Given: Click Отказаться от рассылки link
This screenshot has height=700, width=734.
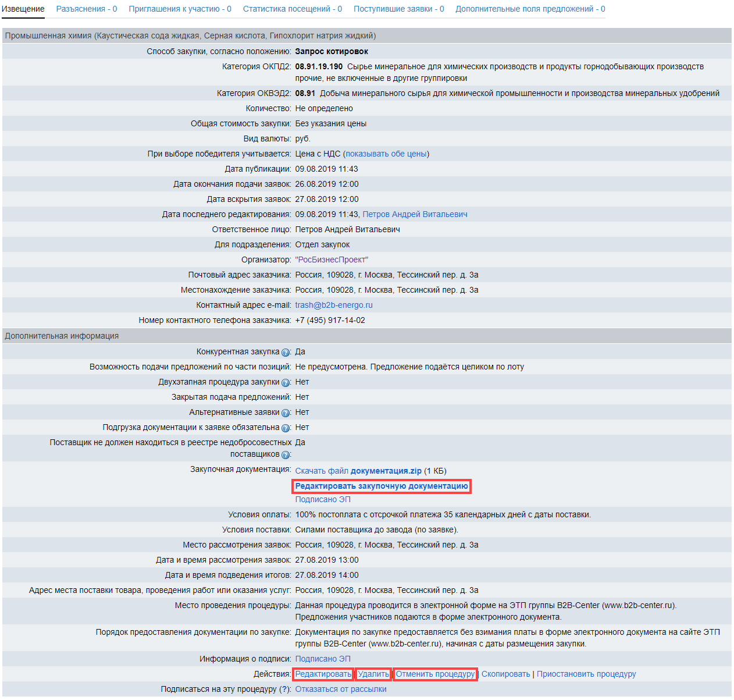Looking at the screenshot, I should click(341, 689).
